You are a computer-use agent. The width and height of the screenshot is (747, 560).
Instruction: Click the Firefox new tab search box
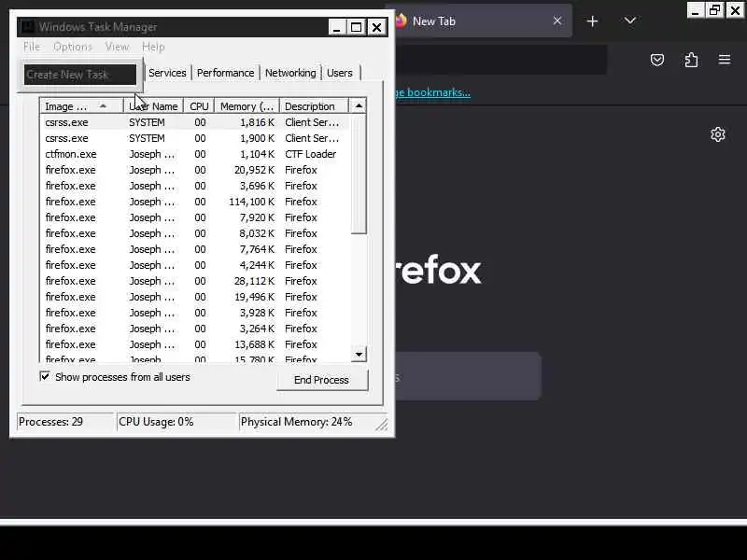(x=468, y=376)
